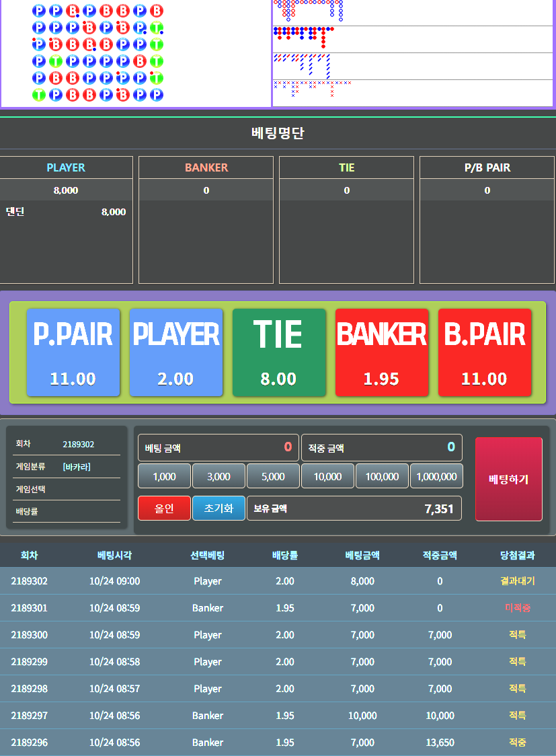
Task: Reset the bet with 초기화 button
Action: [x=219, y=508]
